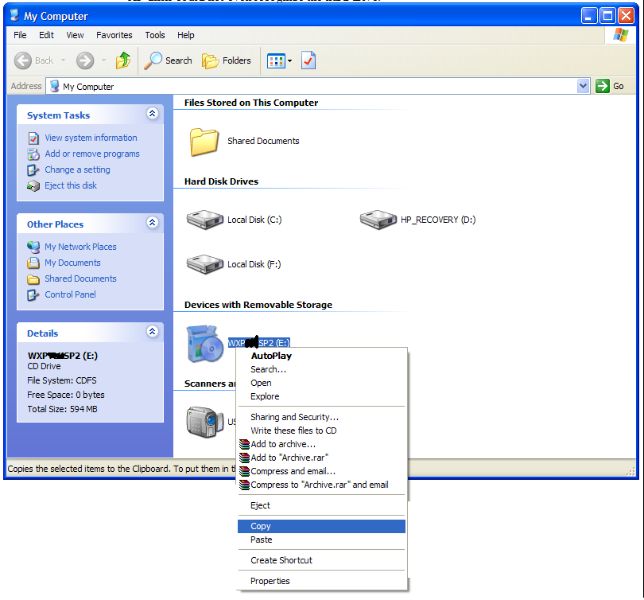
Task: Go up one folder level icon
Action: click(x=123, y=60)
